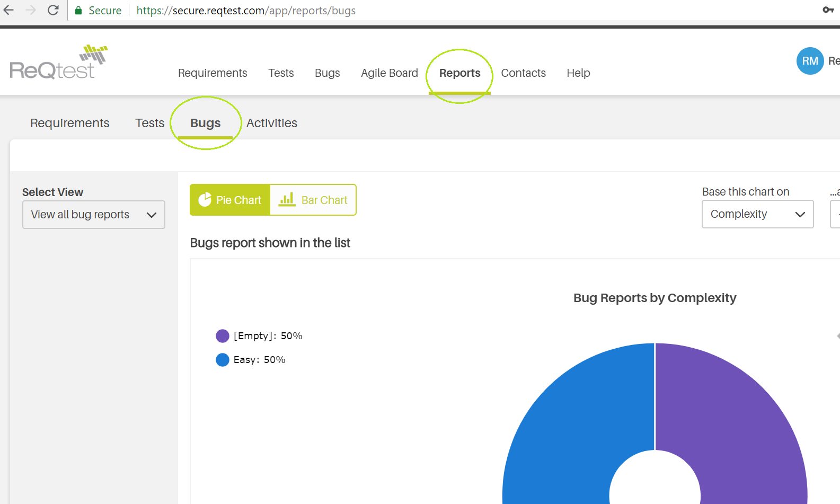This screenshot has height=504, width=840.
Task: Toggle the Easy legend entry
Action: (251, 360)
